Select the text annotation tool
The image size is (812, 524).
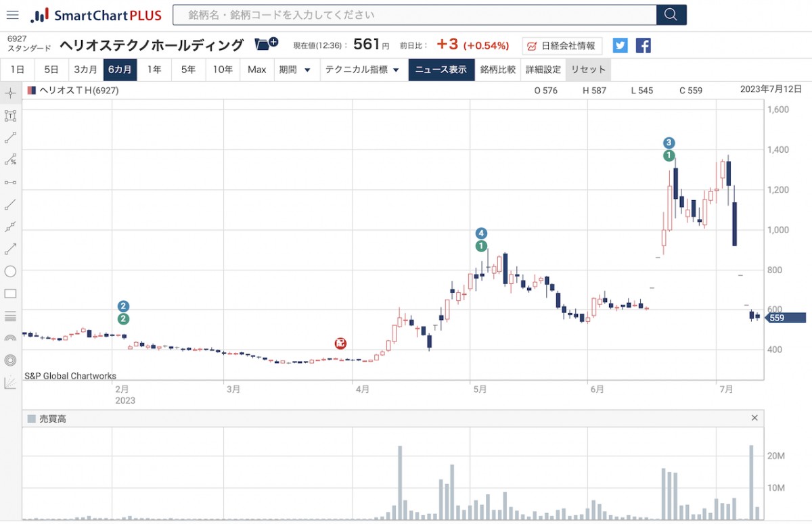pyautogui.click(x=10, y=116)
